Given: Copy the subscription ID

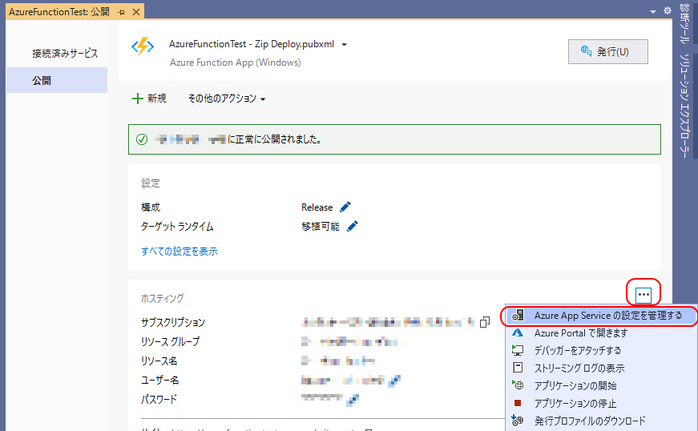Looking at the screenshot, I should (485, 322).
